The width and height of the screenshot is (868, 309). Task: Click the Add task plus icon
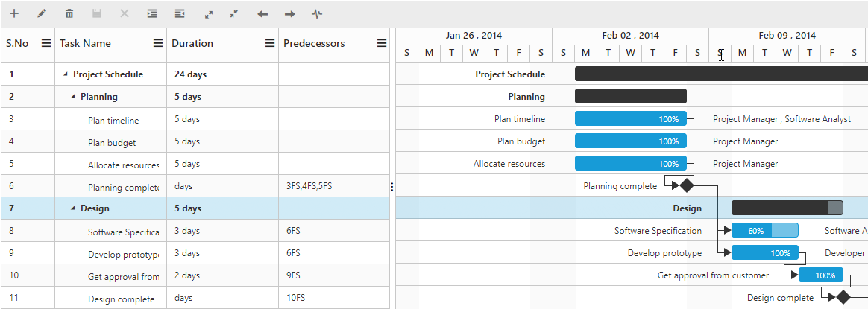[14, 14]
